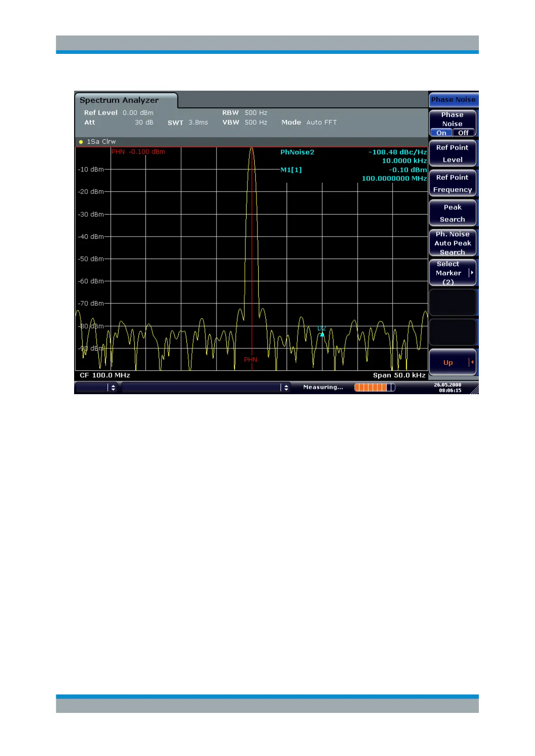
Task: Click the -108.48 dBc/Hz result
Action: coord(398,152)
